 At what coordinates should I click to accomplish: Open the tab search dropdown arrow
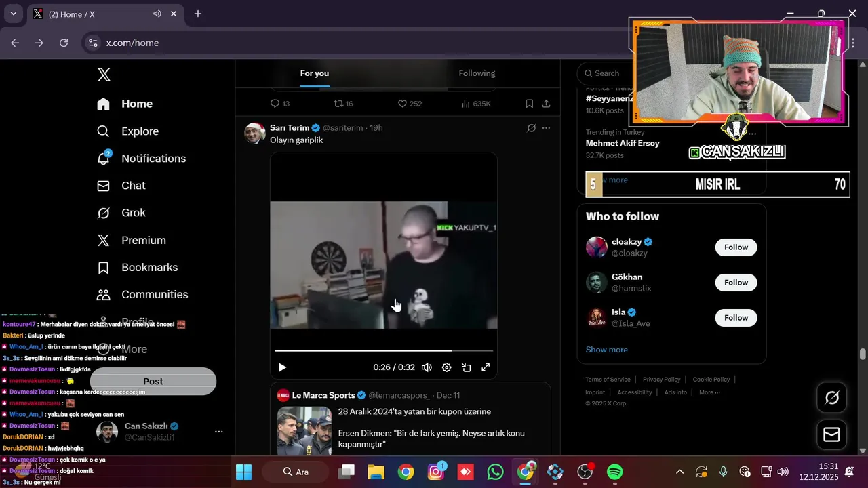point(13,14)
